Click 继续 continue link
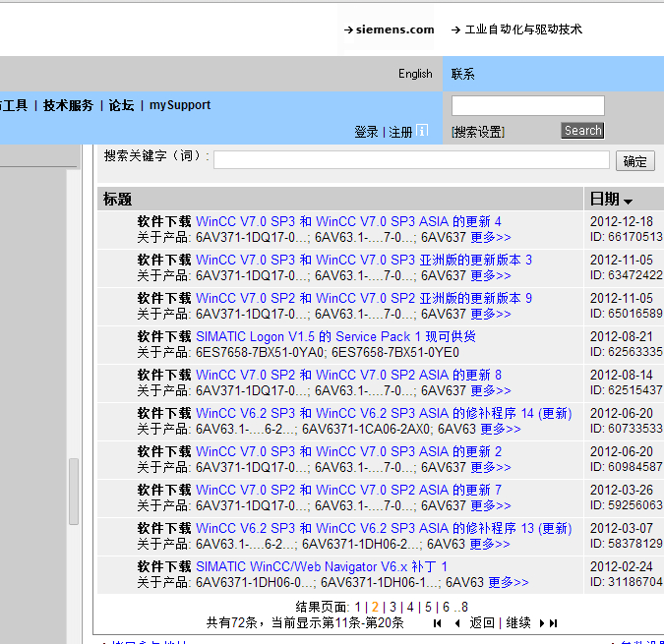Viewport: 664px width, 644px height. point(518,622)
